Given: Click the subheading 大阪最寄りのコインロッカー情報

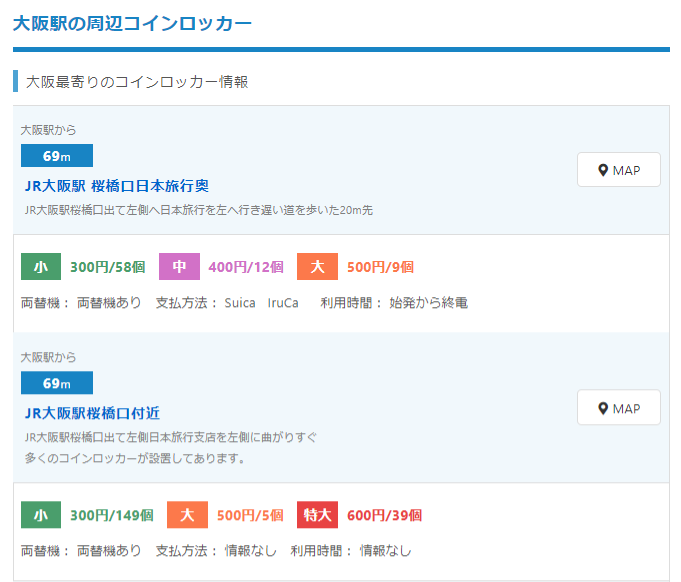Looking at the screenshot, I should [x=137, y=82].
